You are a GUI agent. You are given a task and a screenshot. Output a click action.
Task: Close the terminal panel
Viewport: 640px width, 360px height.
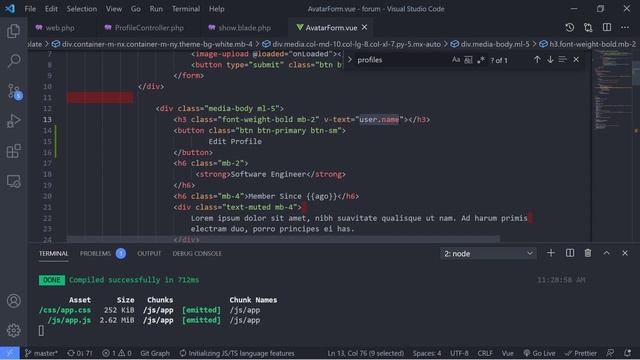pos(625,253)
